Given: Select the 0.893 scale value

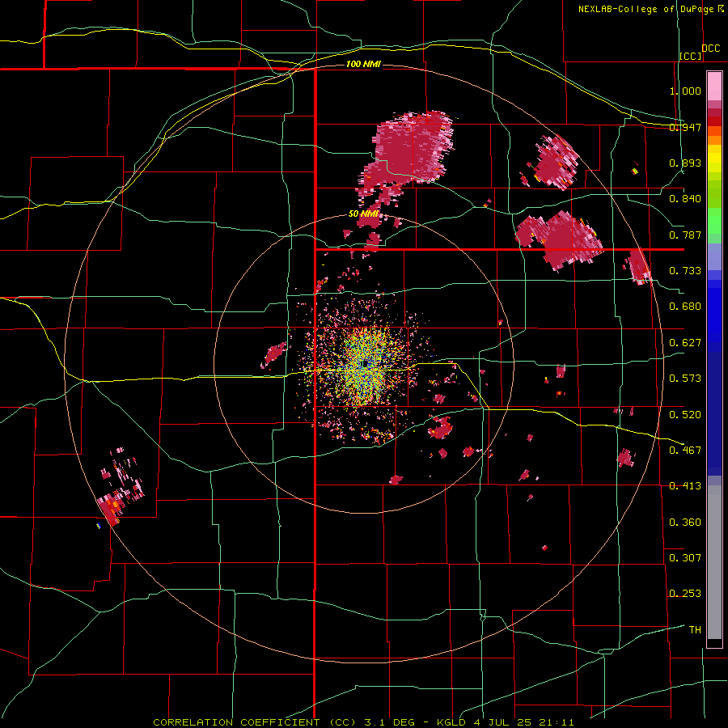Looking at the screenshot, I should point(685,163).
